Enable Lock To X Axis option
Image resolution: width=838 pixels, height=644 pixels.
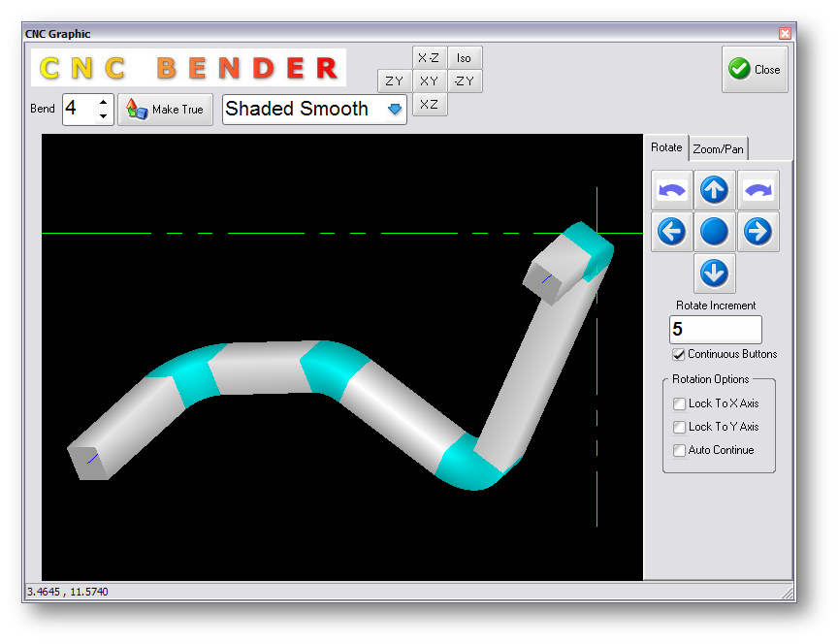coord(679,403)
